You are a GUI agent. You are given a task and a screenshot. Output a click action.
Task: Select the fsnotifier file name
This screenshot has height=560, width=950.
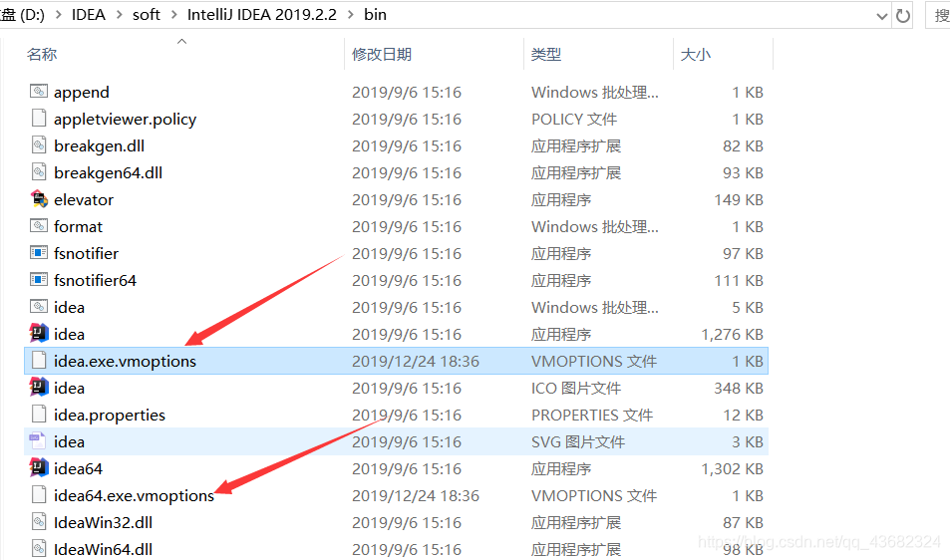[x=86, y=254]
